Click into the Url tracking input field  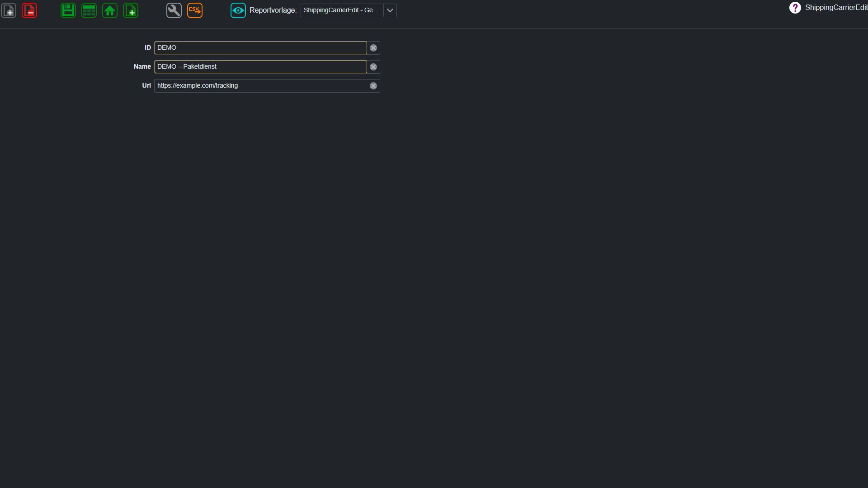coord(261,86)
